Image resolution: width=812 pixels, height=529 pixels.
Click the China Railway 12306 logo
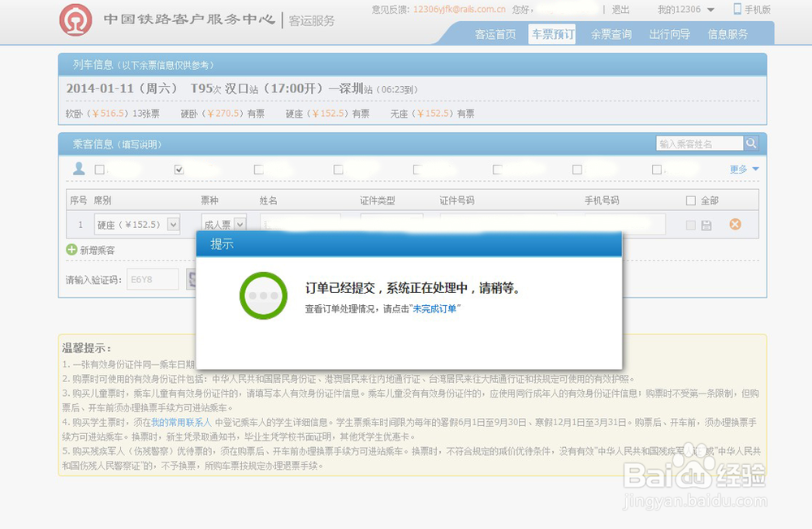(x=76, y=20)
